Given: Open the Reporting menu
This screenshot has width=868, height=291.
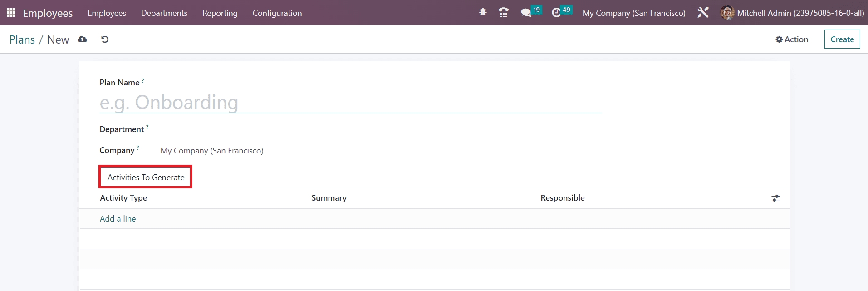Looking at the screenshot, I should [x=220, y=13].
